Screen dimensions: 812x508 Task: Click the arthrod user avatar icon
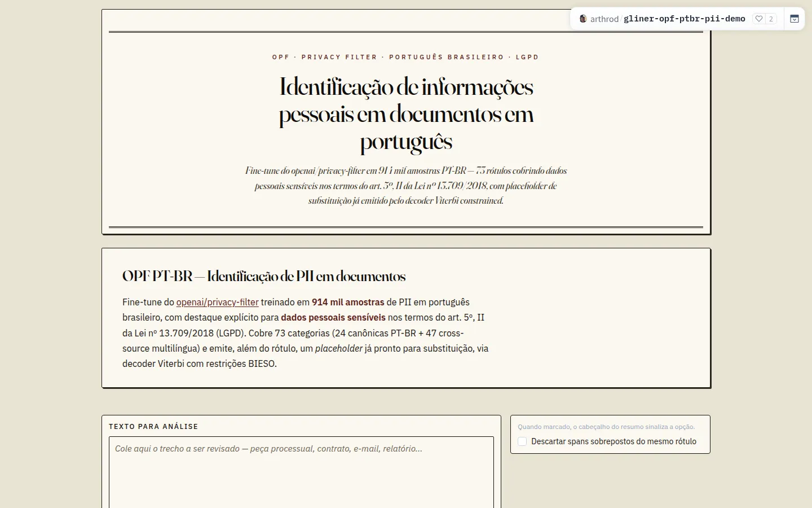click(583, 19)
